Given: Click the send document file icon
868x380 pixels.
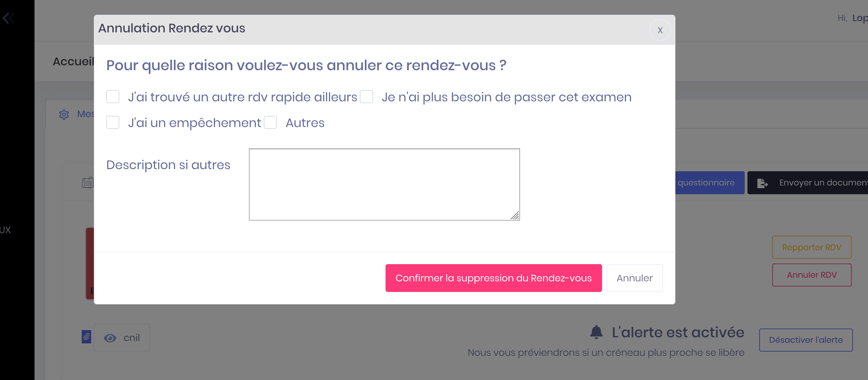Looking at the screenshot, I should coord(762,183).
